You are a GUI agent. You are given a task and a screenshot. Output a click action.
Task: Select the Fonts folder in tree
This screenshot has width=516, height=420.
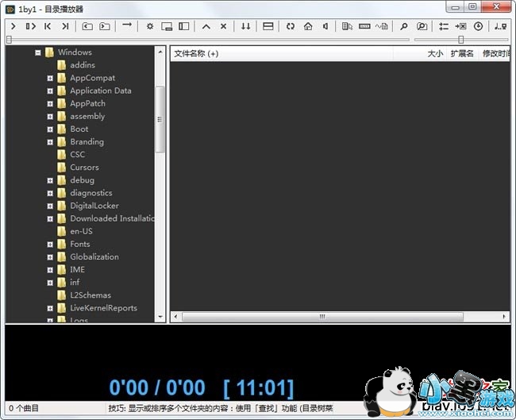coord(79,244)
